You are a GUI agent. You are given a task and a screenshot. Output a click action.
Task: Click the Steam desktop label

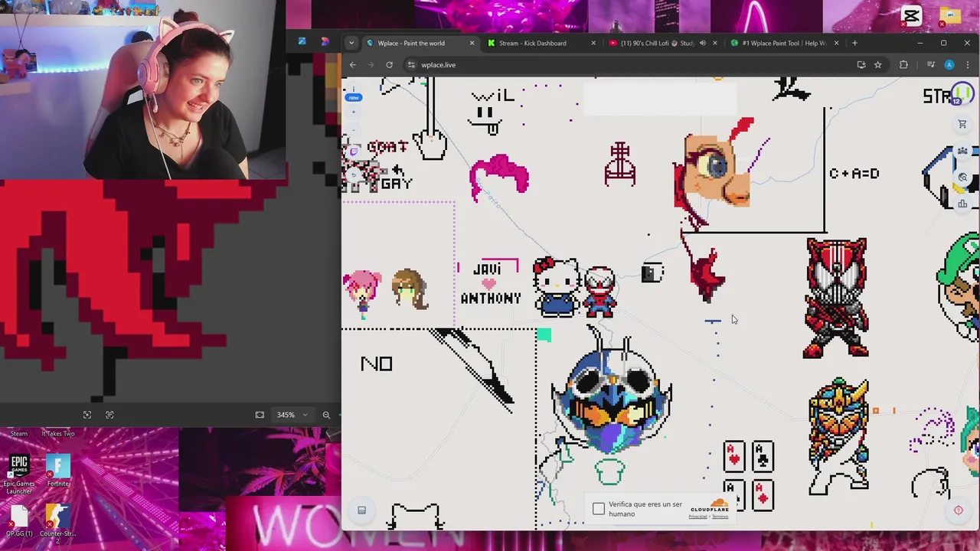(19, 434)
